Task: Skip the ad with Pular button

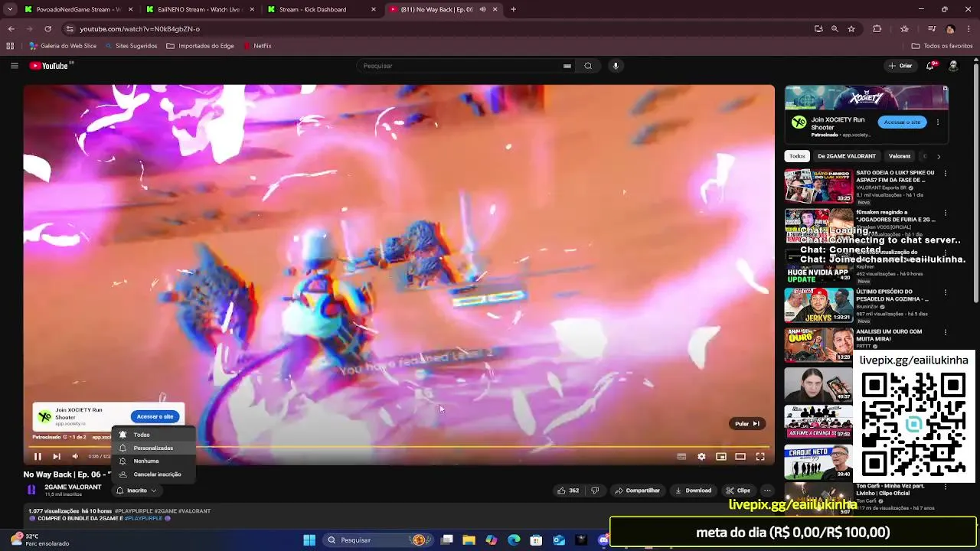Action: [746, 423]
